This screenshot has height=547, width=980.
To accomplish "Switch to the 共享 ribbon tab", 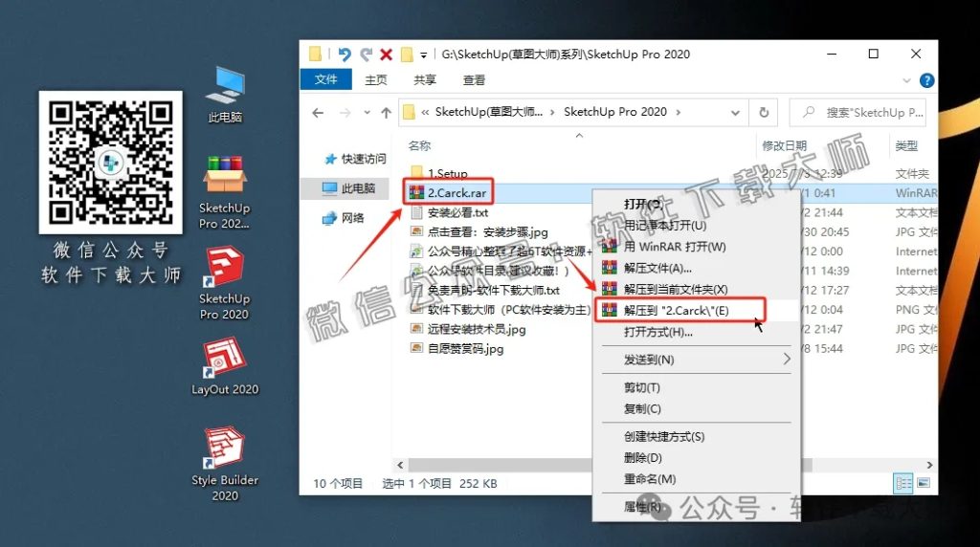I will pos(425,80).
